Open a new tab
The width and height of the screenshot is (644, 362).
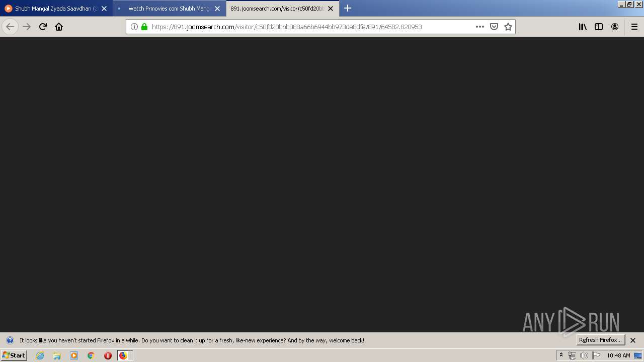click(348, 8)
